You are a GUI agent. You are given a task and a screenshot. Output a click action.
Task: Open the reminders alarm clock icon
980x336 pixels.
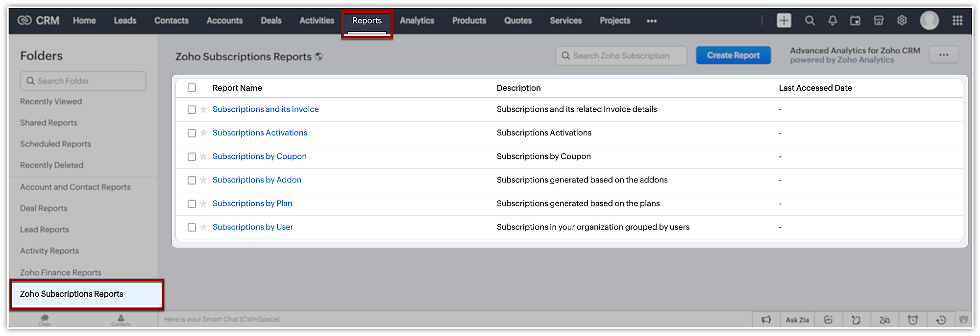pos(912,320)
